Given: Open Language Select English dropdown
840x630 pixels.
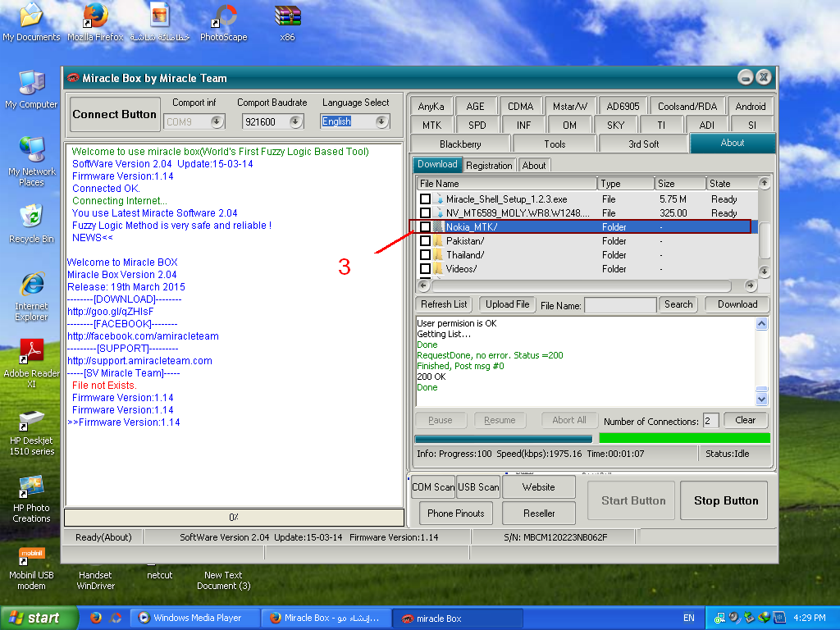Looking at the screenshot, I should pyautogui.click(x=381, y=121).
